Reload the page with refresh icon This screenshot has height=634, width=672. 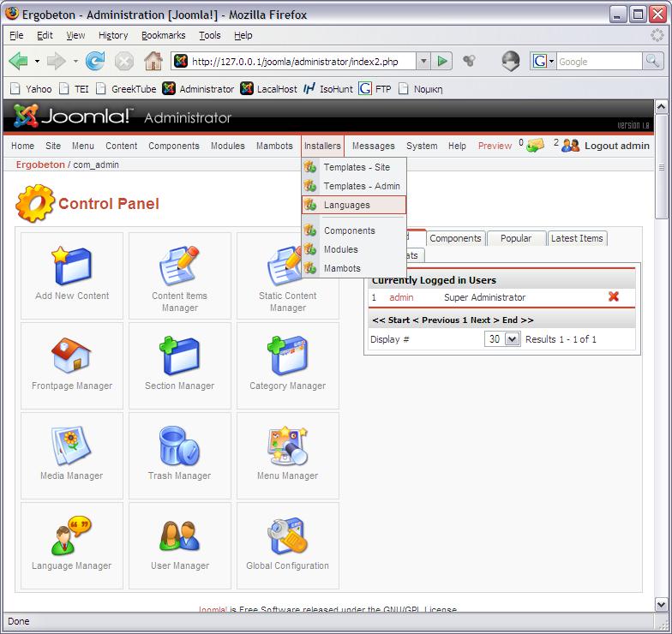[x=95, y=61]
